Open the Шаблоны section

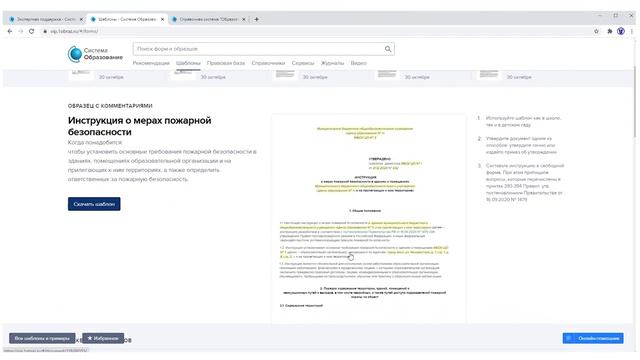[x=188, y=63]
